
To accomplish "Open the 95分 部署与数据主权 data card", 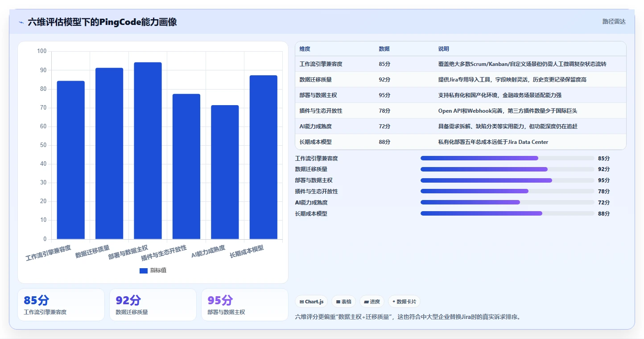I will tap(245, 305).
